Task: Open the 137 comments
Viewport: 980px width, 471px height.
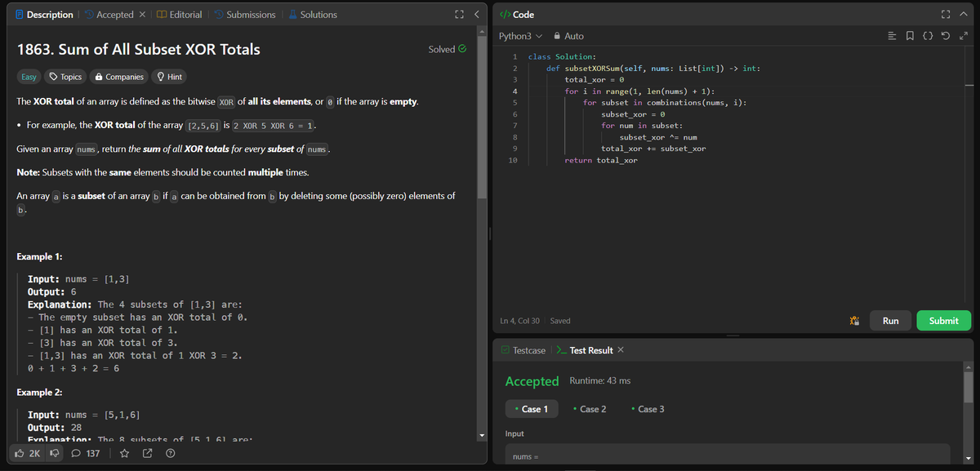Action: [86, 453]
